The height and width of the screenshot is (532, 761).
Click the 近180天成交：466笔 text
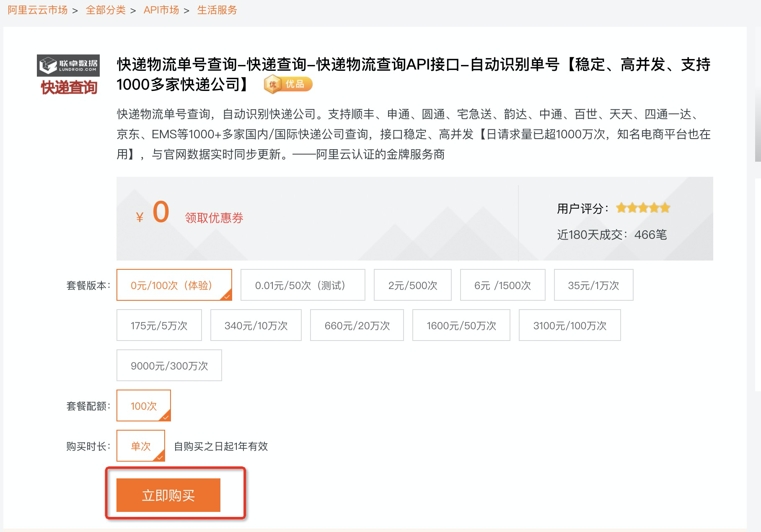point(612,235)
